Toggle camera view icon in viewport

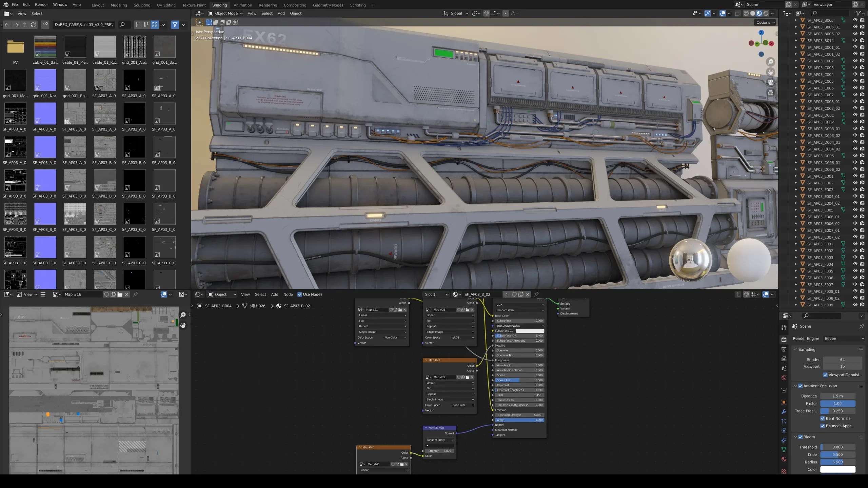pyautogui.click(x=771, y=82)
